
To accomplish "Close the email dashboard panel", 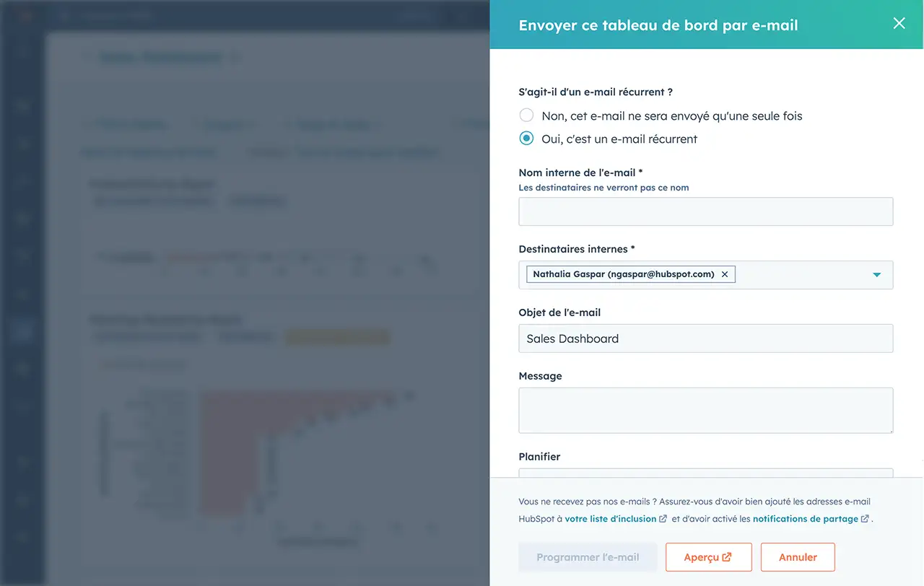I will (x=899, y=23).
